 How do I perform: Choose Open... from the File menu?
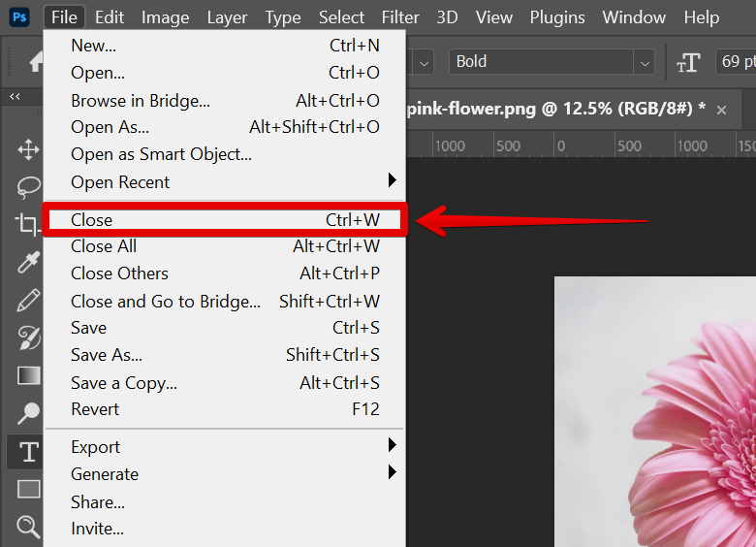224,73
